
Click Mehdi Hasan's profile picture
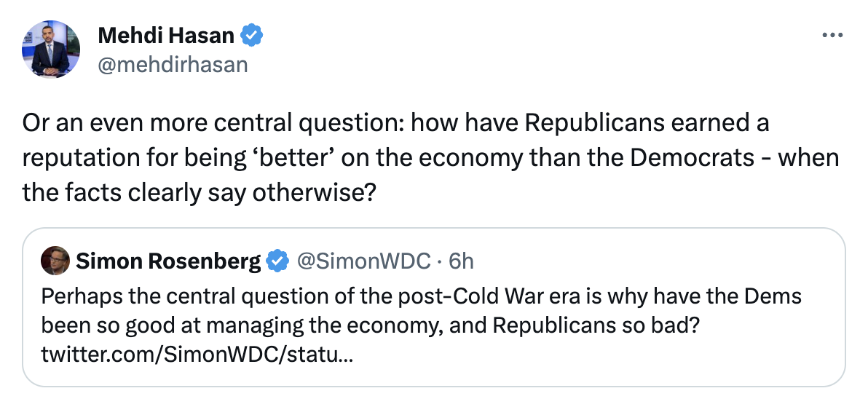pyautogui.click(x=51, y=50)
